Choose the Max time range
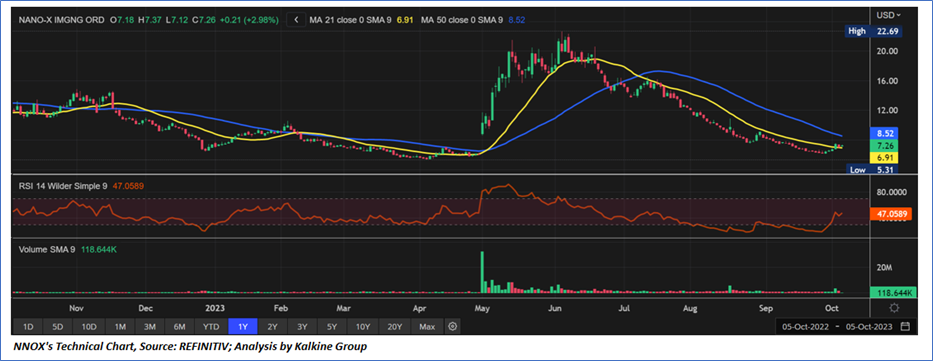933x361 pixels. (427, 327)
